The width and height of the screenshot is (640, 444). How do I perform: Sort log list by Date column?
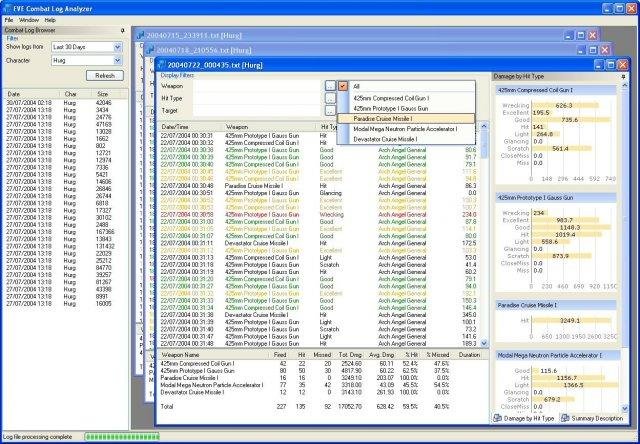31,94
